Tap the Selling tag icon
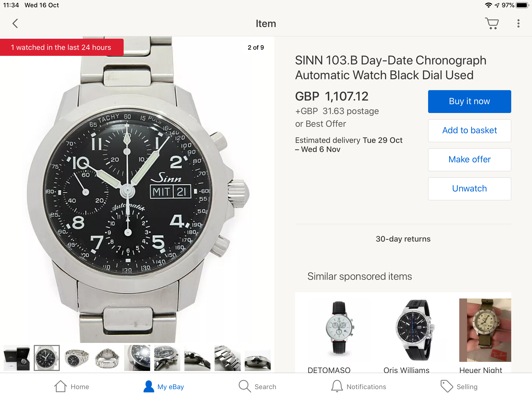The height and width of the screenshot is (399, 532). click(x=447, y=386)
